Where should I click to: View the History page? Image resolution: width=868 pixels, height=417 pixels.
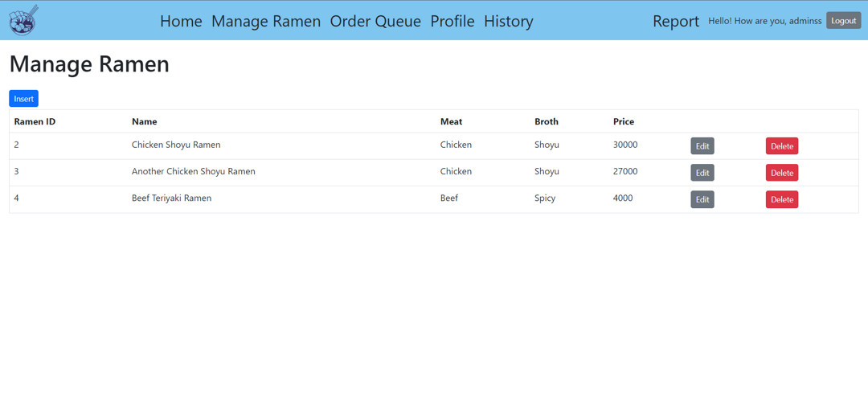pos(508,21)
